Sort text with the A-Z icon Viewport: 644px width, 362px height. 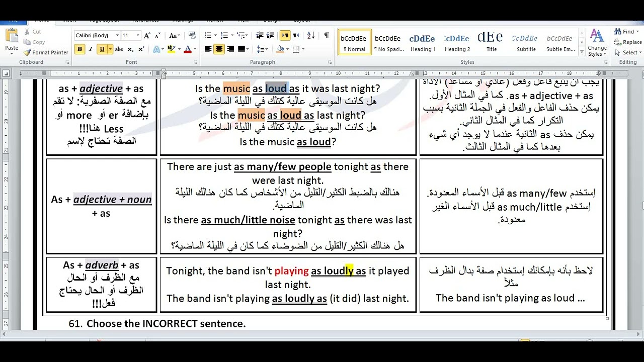(x=310, y=36)
